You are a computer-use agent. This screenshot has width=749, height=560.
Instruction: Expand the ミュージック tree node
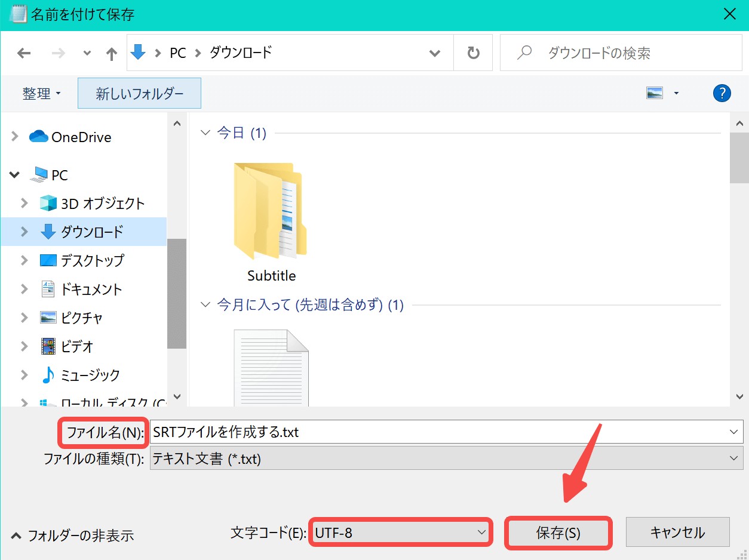(24, 375)
